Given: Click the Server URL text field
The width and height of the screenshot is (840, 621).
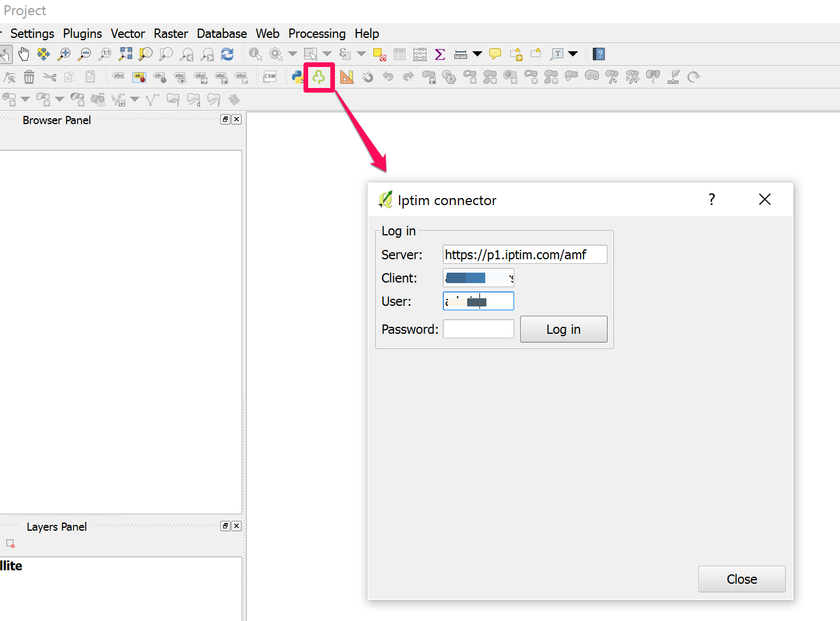Looking at the screenshot, I should point(524,254).
